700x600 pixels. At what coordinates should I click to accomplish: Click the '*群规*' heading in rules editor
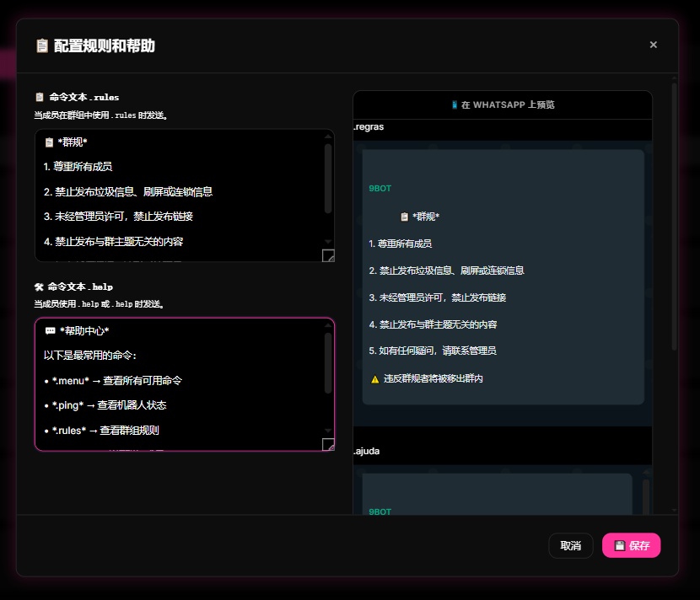(x=73, y=142)
